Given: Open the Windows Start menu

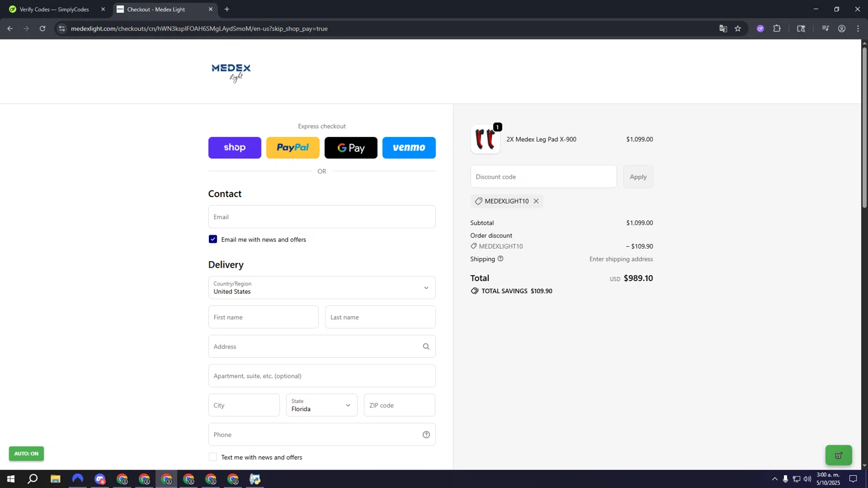Looking at the screenshot, I should click(x=10, y=479).
